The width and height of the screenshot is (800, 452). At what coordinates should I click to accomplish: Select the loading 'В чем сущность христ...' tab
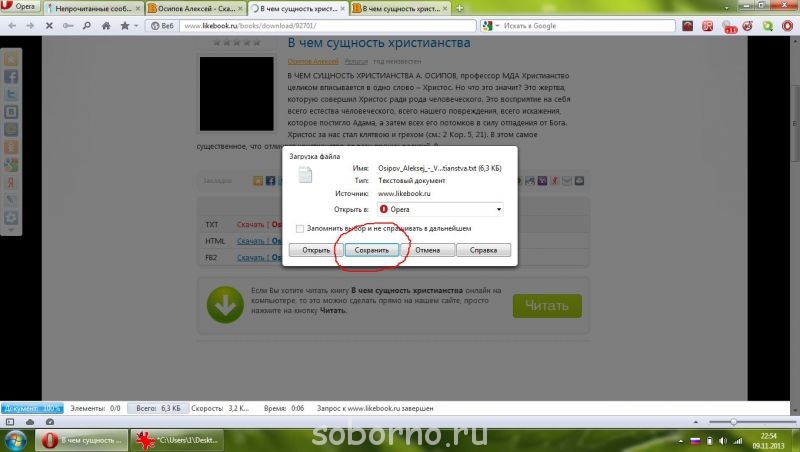click(x=298, y=8)
